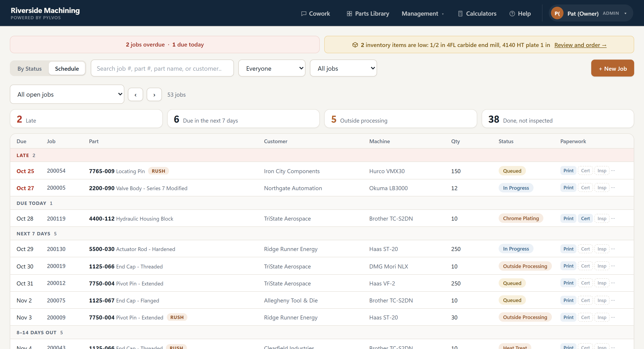
Task: Switch to Schedule view
Action: [67, 68]
